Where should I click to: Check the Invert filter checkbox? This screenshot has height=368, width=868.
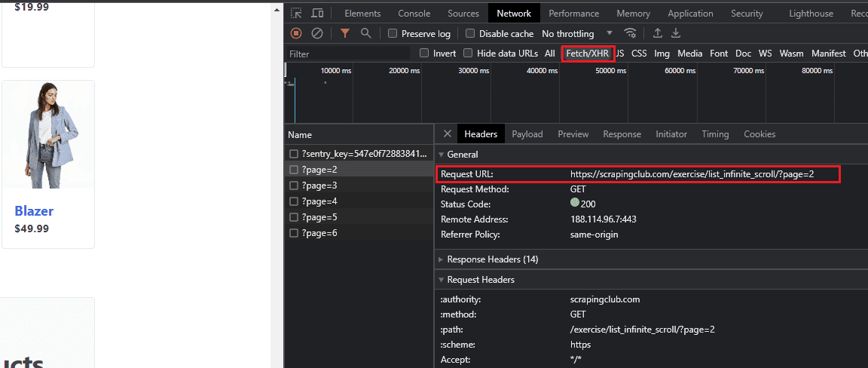pos(424,54)
